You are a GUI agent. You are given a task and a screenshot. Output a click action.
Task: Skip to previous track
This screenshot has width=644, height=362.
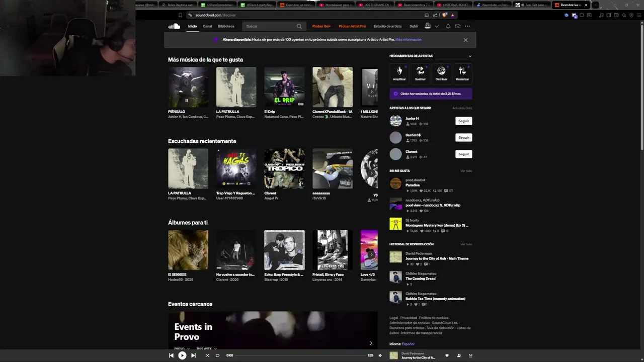[x=171, y=355]
